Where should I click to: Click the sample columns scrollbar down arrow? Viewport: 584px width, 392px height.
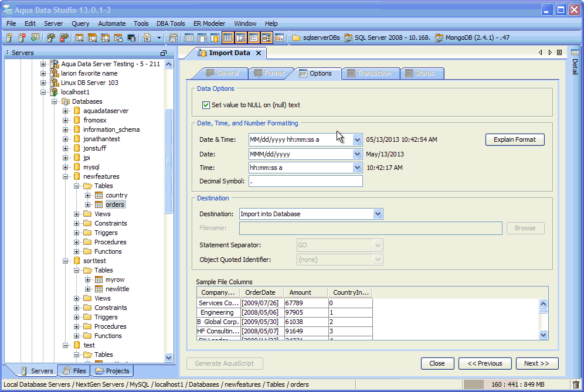(x=544, y=335)
